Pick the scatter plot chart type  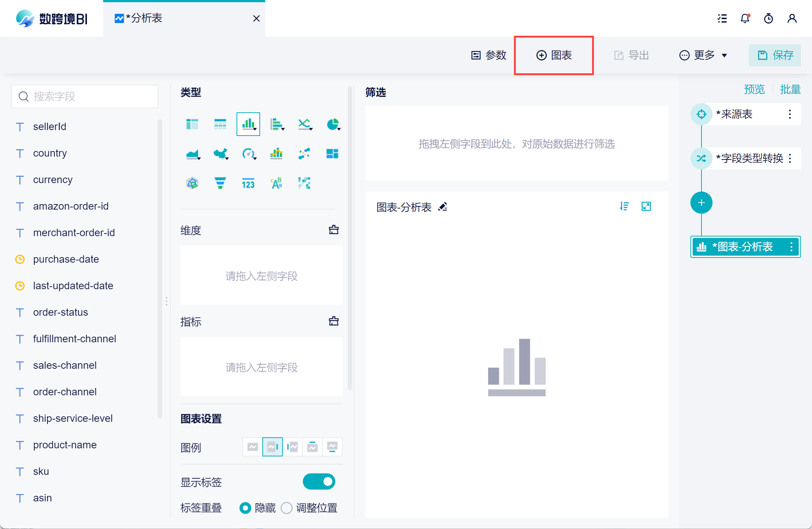coord(304,154)
